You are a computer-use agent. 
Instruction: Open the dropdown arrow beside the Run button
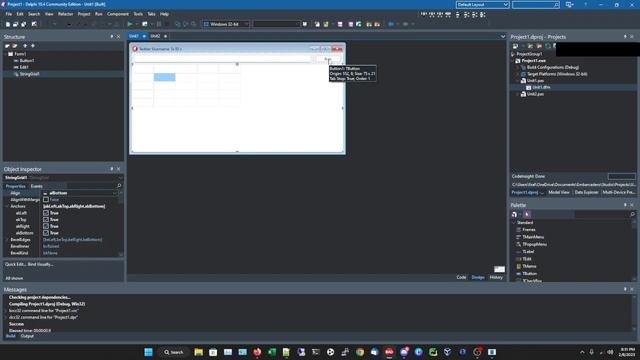[x=136, y=24]
